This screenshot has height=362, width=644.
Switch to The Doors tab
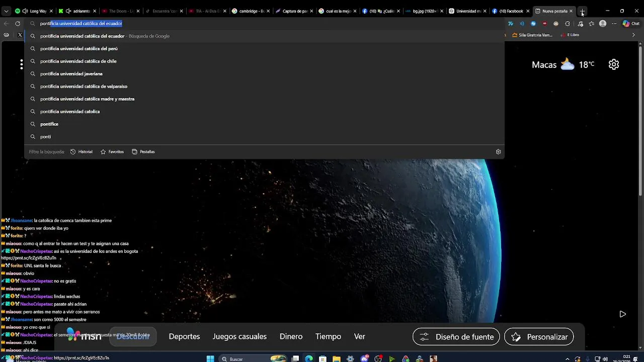pyautogui.click(x=121, y=11)
